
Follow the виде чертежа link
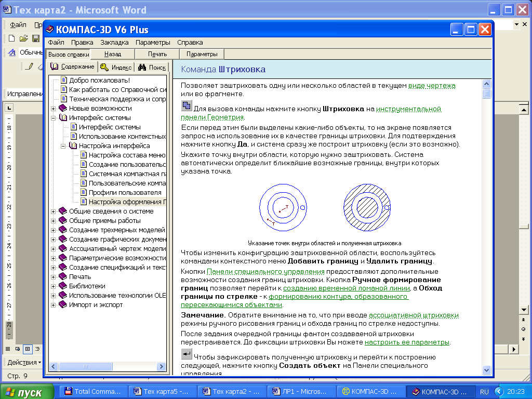point(432,86)
